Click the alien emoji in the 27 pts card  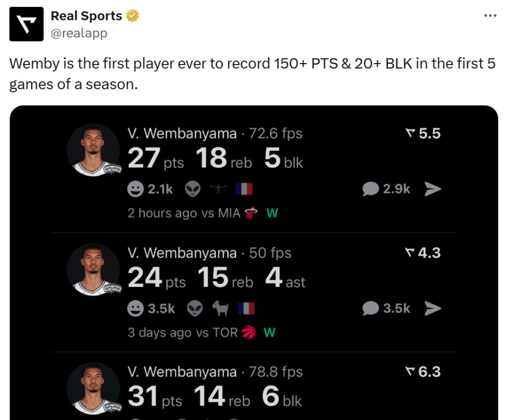(x=193, y=189)
